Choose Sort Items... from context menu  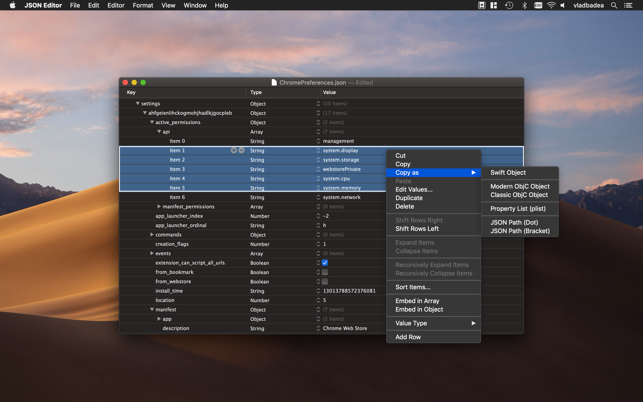coord(433,287)
